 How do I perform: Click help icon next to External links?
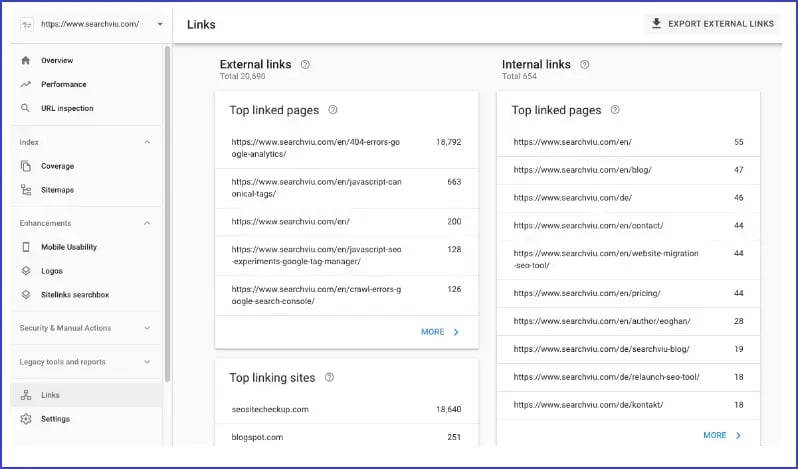(x=305, y=64)
